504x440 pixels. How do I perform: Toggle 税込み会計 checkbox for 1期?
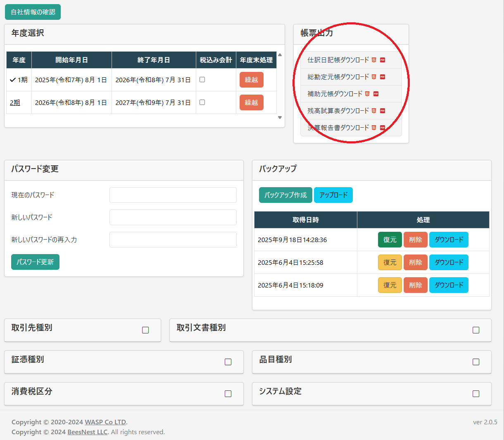pyautogui.click(x=202, y=80)
